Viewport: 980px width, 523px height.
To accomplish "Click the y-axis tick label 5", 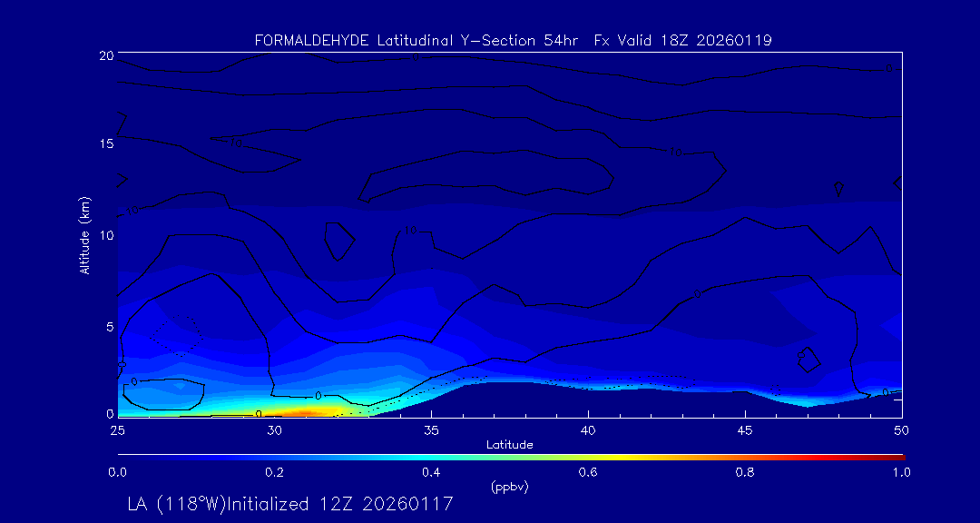I will tap(110, 327).
